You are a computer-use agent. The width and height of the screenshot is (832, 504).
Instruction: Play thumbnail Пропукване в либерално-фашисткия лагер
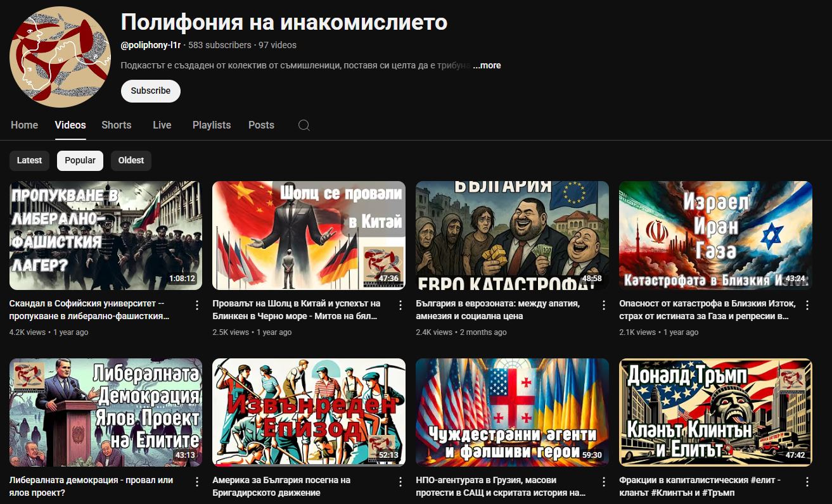[106, 236]
